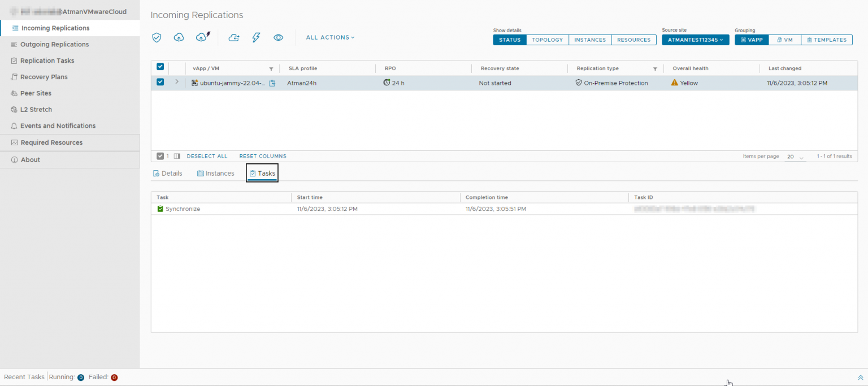This screenshot has width=868, height=386.
Task: Open the ALL ACTIONS dropdown menu
Action: coord(330,37)
